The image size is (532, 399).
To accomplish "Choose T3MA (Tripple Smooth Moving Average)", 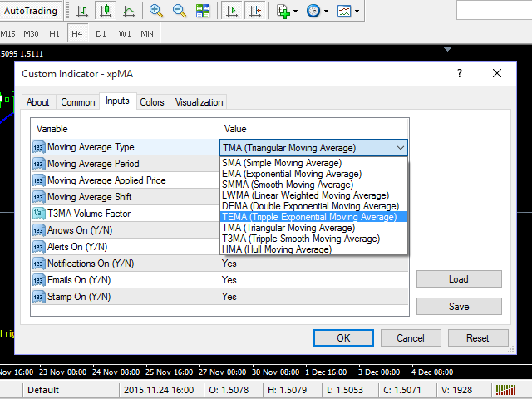I will coord(314,239).
